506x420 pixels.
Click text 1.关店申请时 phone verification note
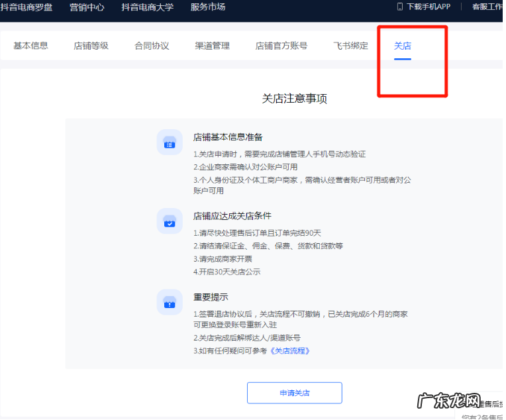click(279, 154)
